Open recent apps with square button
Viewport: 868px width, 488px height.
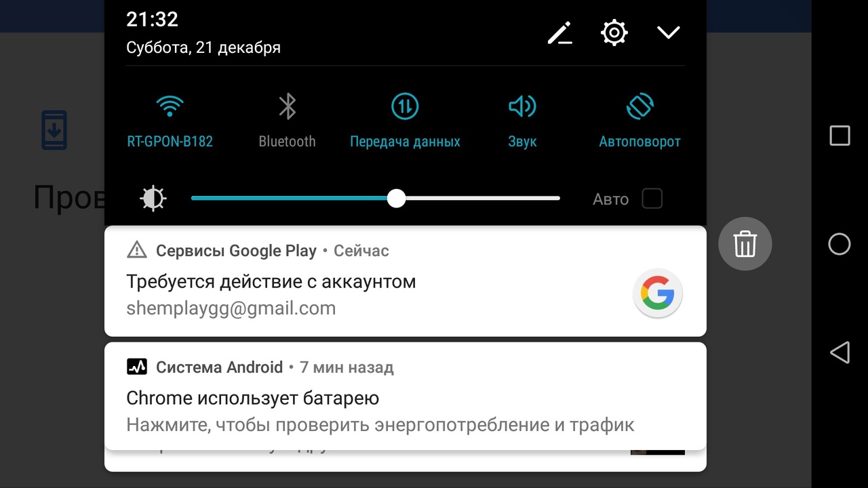pos(840,136)
